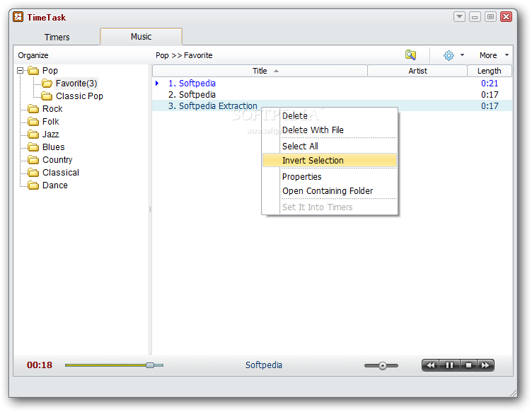The width and height of the screenshot is (532, 412).
Task: Select the Country folder
Action: [x=57, y=160]
